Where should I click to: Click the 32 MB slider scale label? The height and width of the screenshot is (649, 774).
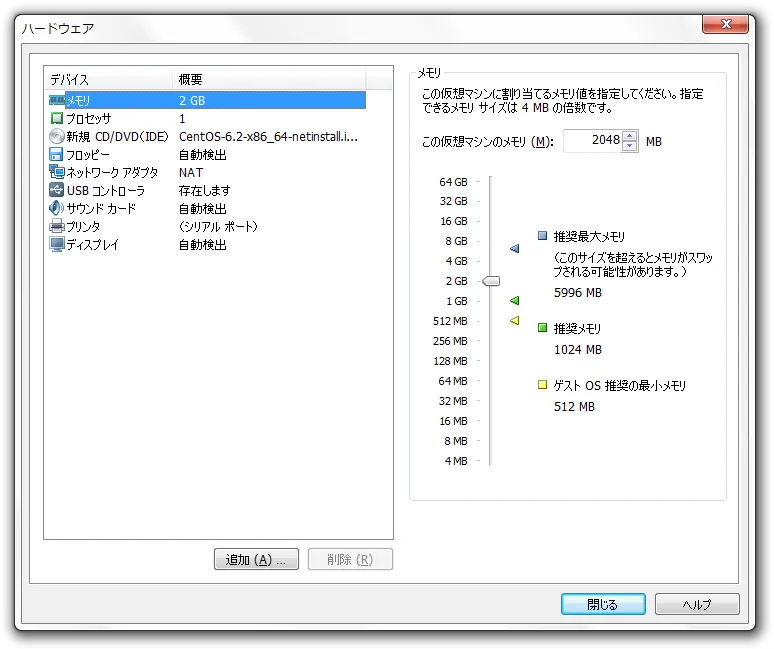click(x=453, y=401)
